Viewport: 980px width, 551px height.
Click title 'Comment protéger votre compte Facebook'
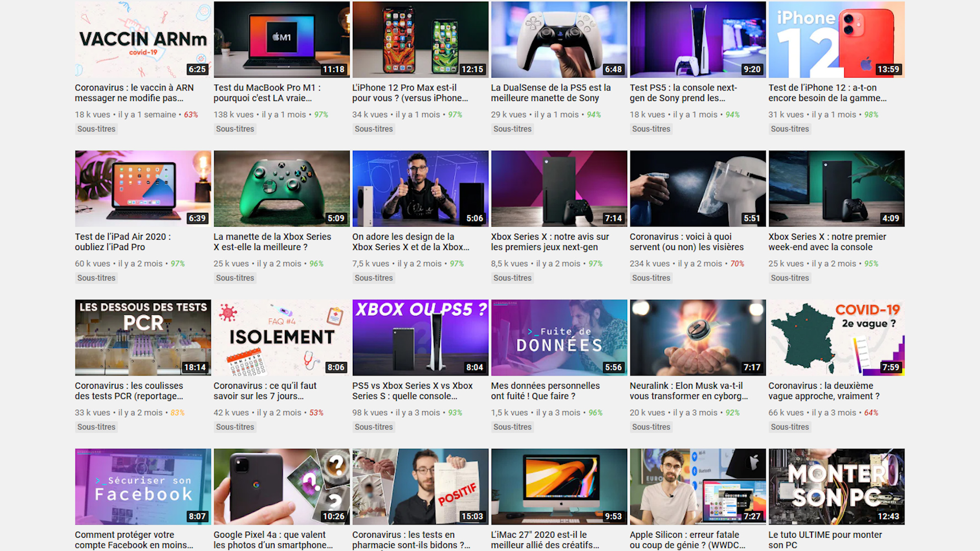134,540
